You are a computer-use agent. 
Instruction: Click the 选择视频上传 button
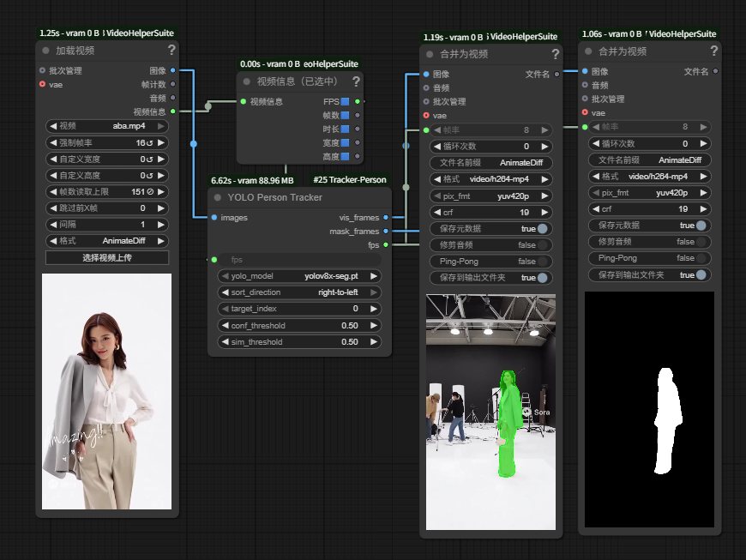(x=107, y=257)
